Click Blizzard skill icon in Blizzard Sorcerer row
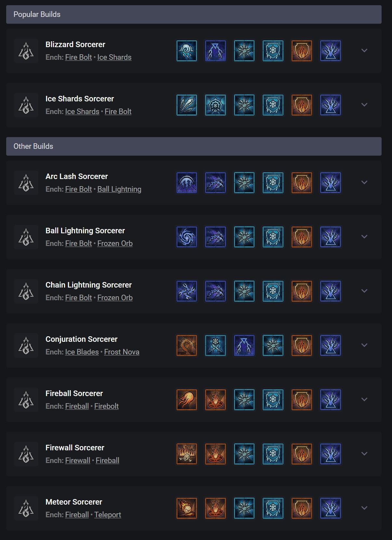Viewport: 392px width, 540px height. click(x=187, y=51)
